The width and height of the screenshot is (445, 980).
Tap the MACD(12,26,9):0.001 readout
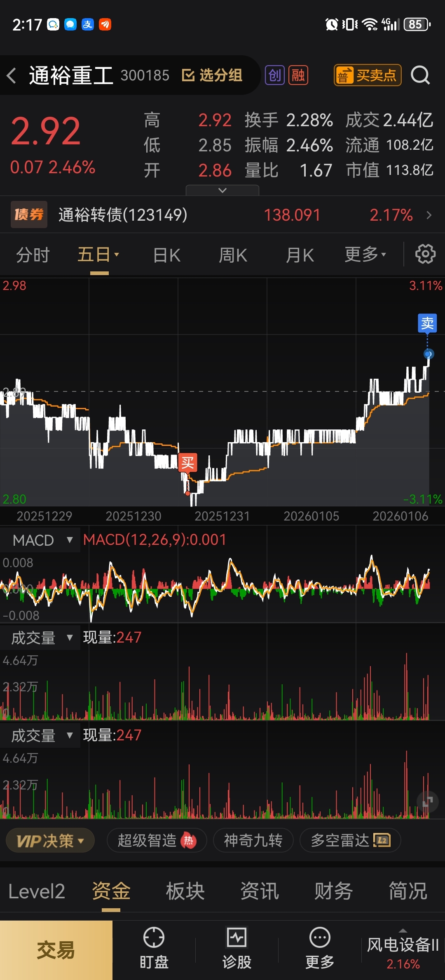(155, 539)
